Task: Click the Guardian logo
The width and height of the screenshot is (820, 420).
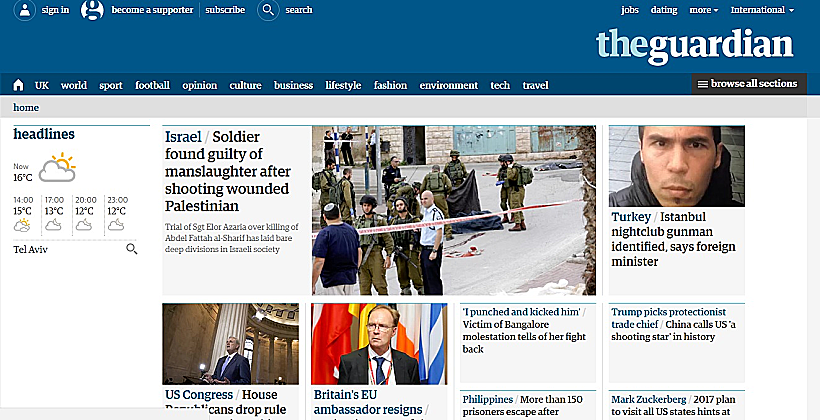Action: tap(694, 46)
